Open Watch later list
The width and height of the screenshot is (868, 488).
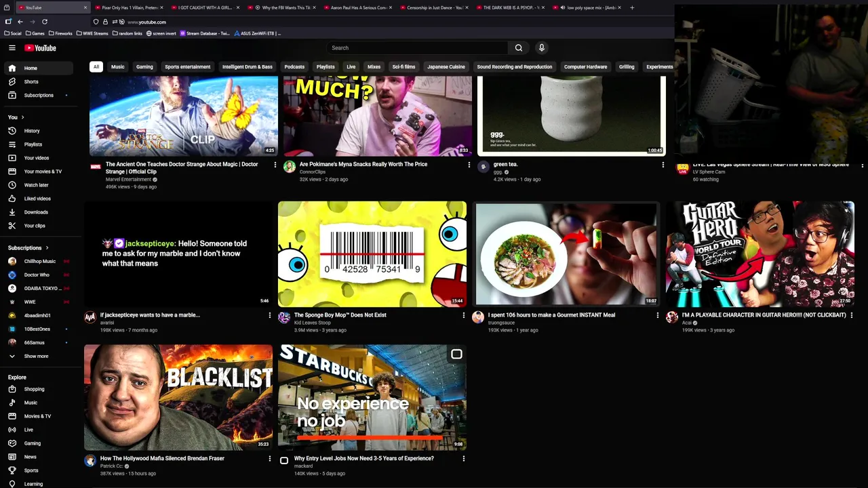tap(38, 185)
